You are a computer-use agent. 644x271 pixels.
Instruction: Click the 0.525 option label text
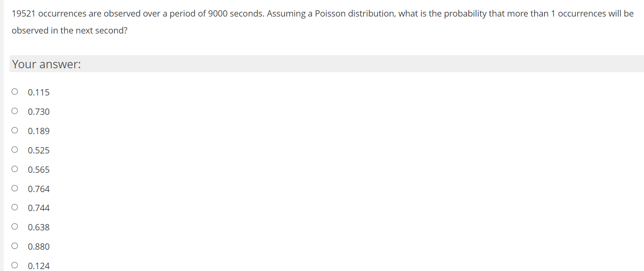pyautogui.click(x=39, y=150)
